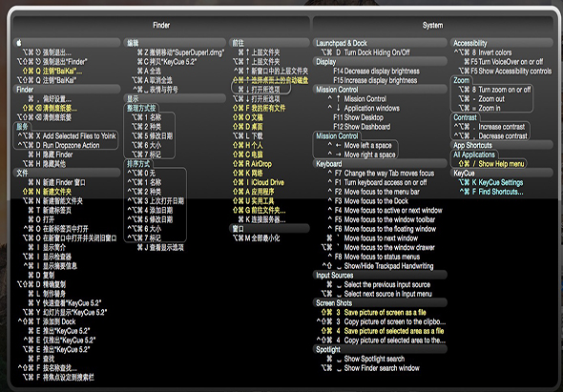Click the yellow 新建文件夹 entry
563x392 pixels.
(47, 192)
